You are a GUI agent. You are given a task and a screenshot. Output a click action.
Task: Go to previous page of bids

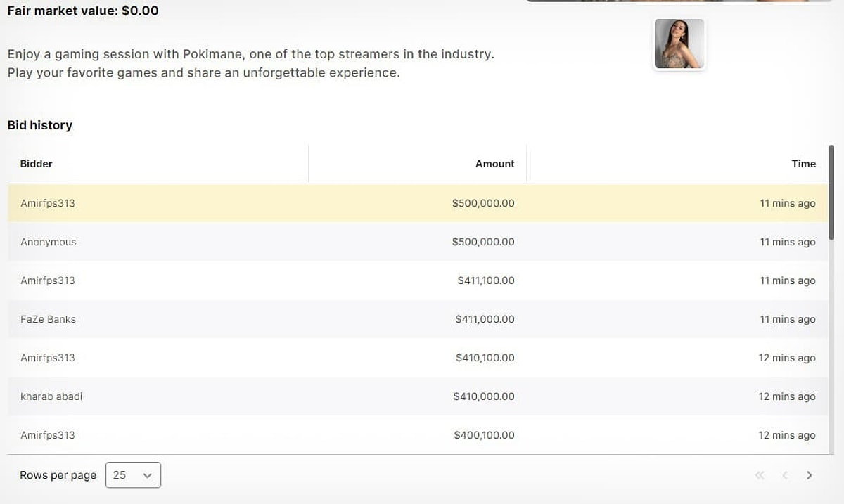pyautogui.click(x=785, y=475)
